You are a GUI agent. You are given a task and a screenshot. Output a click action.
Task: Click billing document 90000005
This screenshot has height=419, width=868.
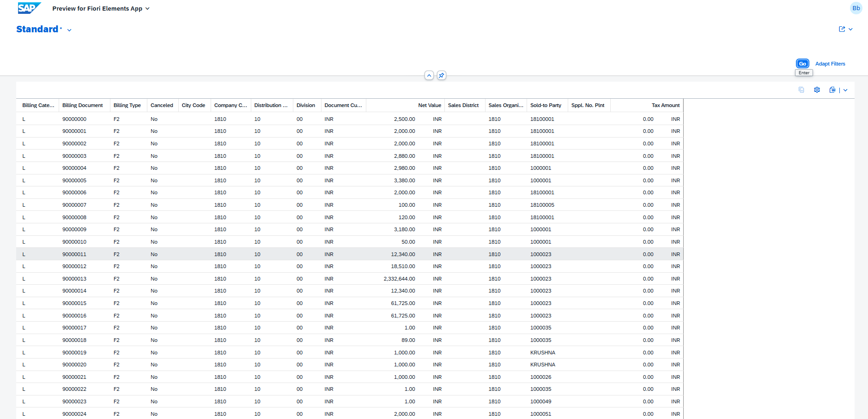click(74, 180)
